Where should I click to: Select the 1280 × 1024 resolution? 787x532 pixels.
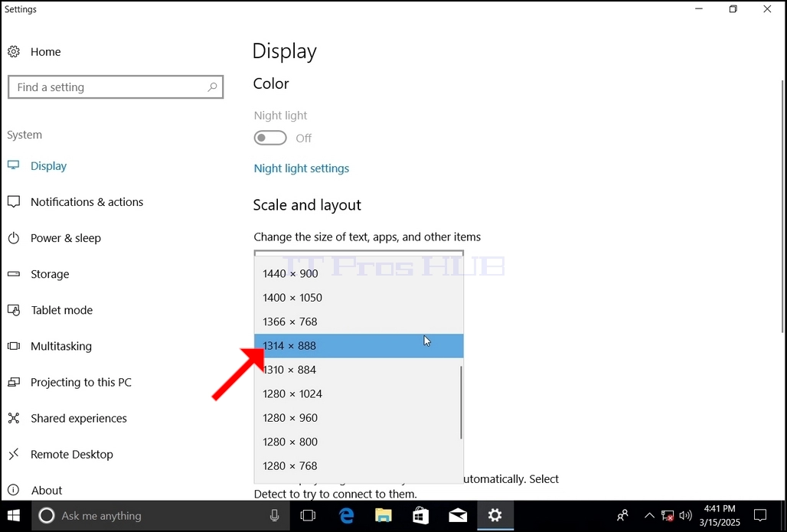click(359, 394)
